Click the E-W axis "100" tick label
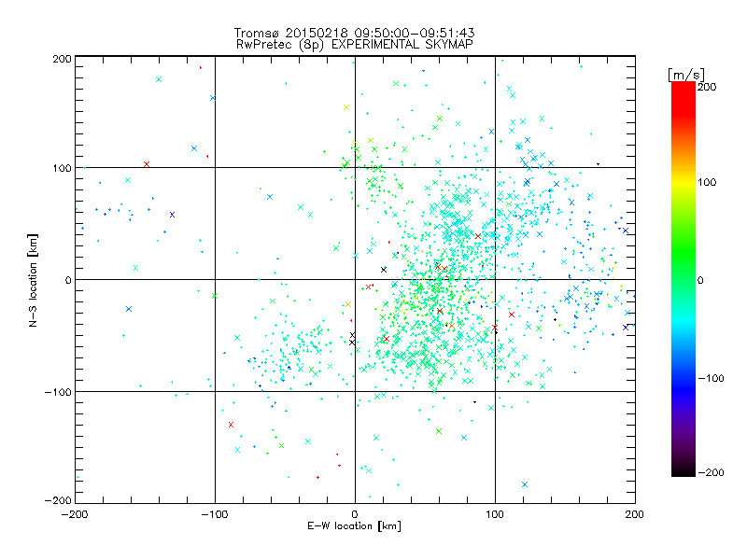 [495, 514]
